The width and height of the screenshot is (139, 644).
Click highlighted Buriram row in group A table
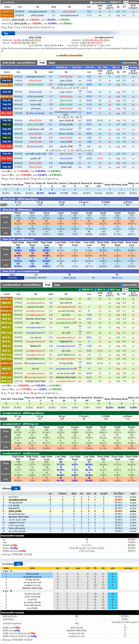coord(70,574)
